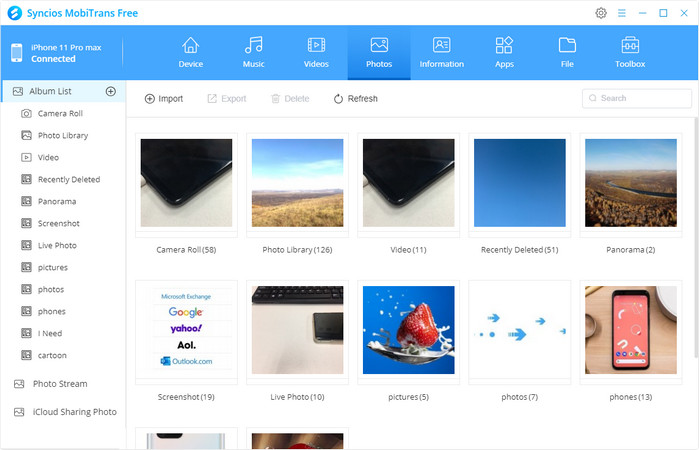Click the Camera Roll sidebar label
This screenshot has height=450, width=699.
point(60,114)
